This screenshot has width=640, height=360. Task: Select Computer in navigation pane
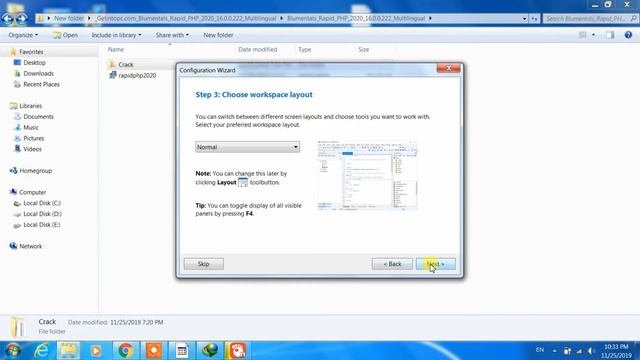(32, 192)
